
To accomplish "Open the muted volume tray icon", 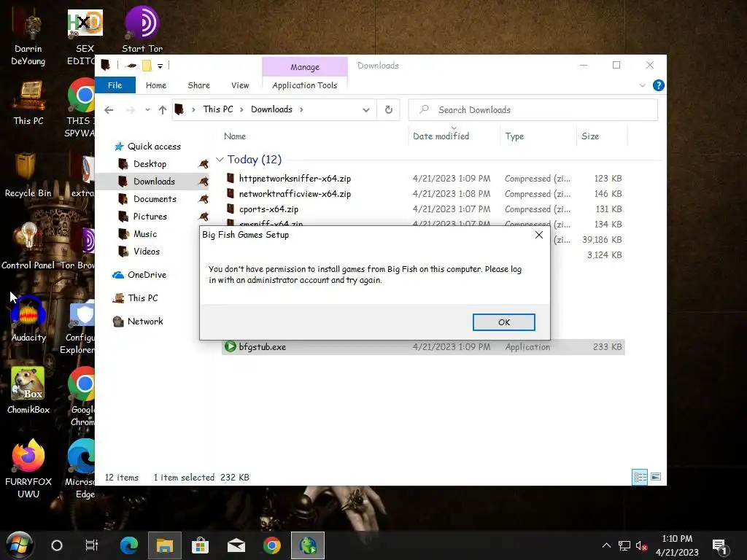I will (640, 545).
